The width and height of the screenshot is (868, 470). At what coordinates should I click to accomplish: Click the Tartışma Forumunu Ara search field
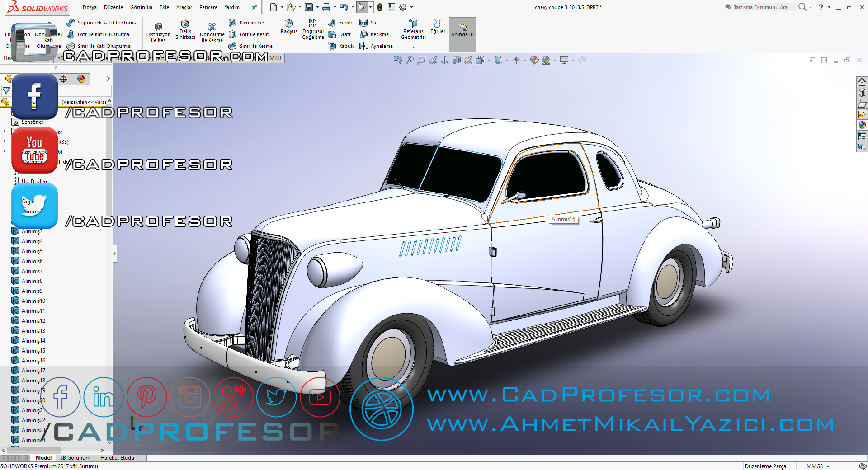click(x=759, y=7)
